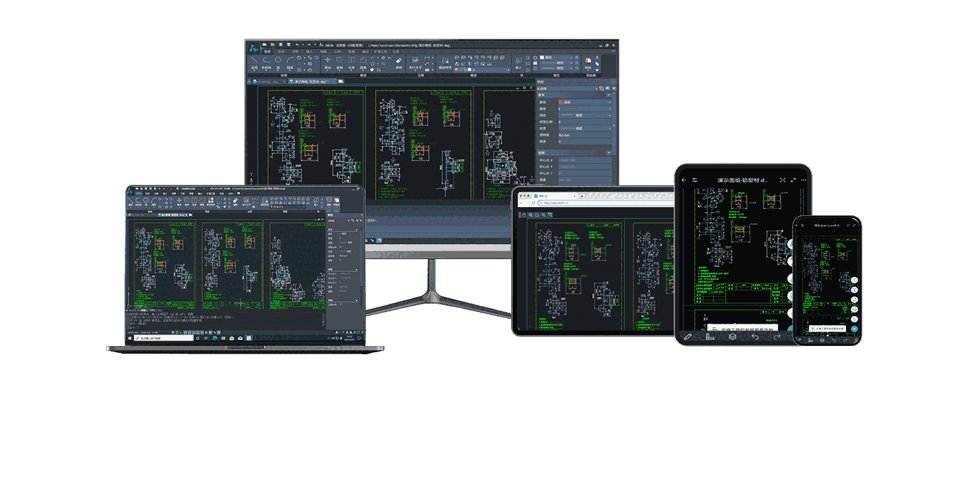Tap the three-dot more icon on the large tablet
Screen dimensions: 980x485
click(804, 180)
